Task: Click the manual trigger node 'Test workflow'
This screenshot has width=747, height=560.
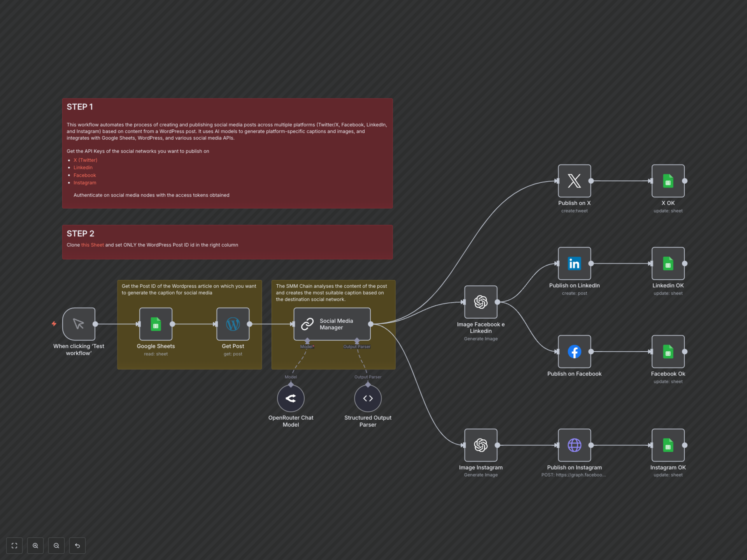Action: pyautogui.click(x=79, y=324)
